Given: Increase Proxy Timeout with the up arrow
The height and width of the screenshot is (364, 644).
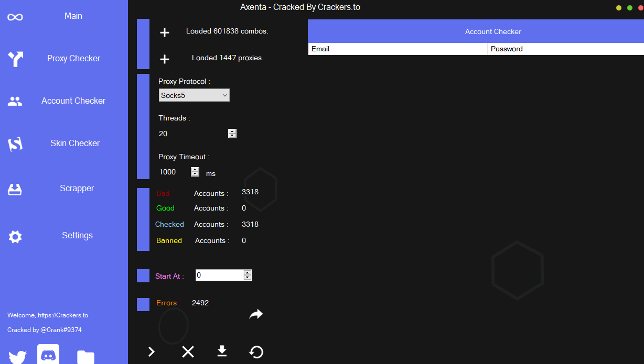Looking at the screenshot, I should click(x=195, y=170).
